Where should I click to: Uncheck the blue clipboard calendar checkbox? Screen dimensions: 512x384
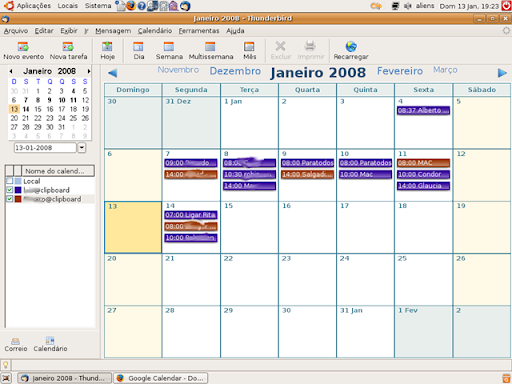(10, 190)
